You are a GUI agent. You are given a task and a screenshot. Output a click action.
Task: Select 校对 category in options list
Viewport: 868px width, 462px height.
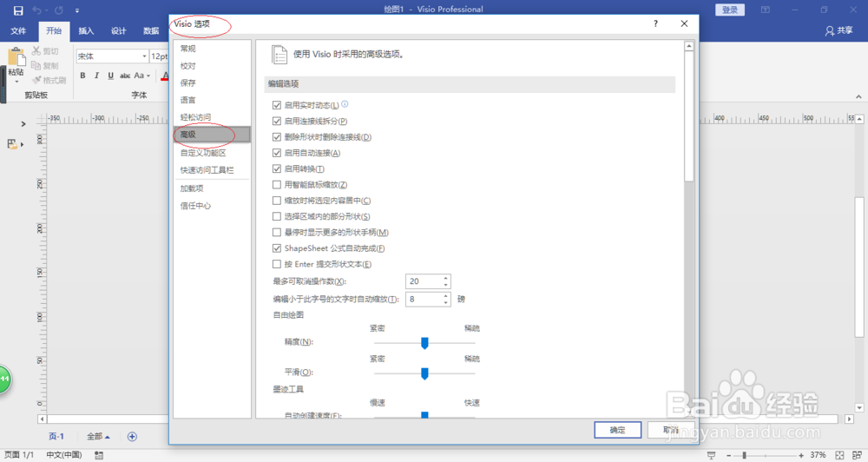click(212, 66)
